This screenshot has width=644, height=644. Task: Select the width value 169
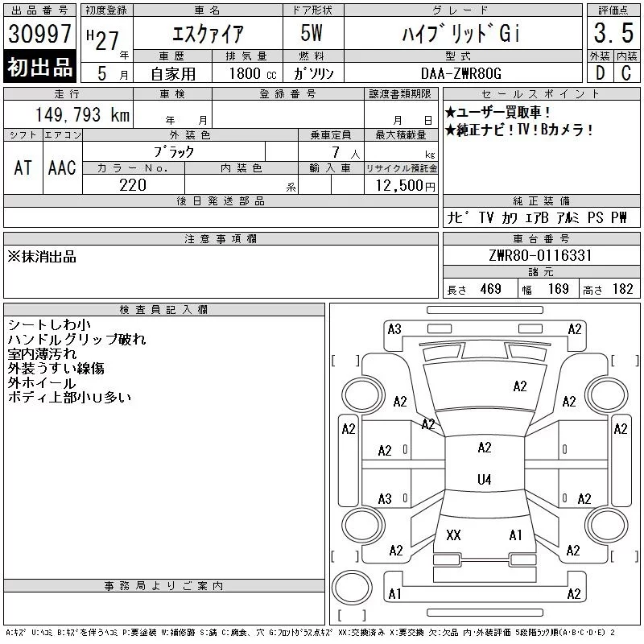558,289
